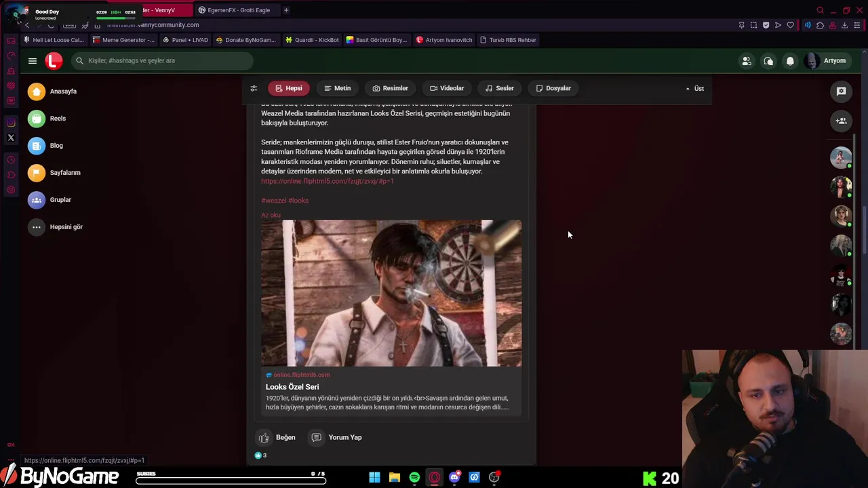Screen dimensions: 868x488
Task: Click the first online friend avatar
Action: [x=841, y=157]
